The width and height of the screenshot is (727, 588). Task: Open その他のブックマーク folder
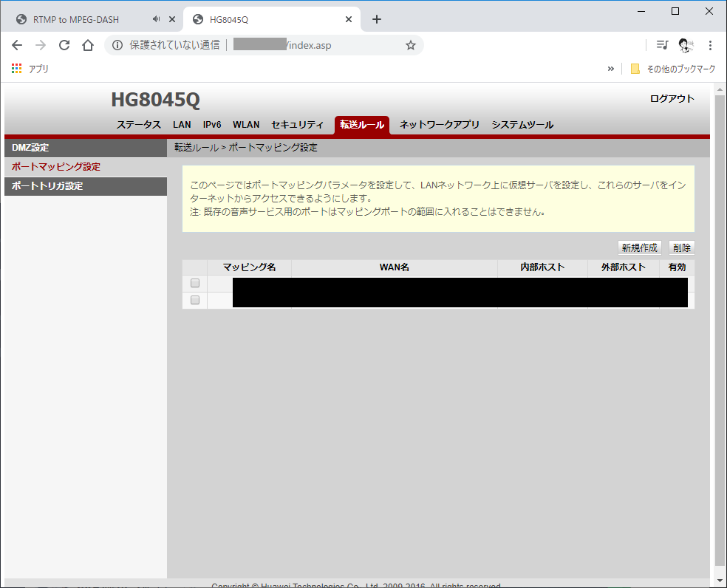[673, 69]
